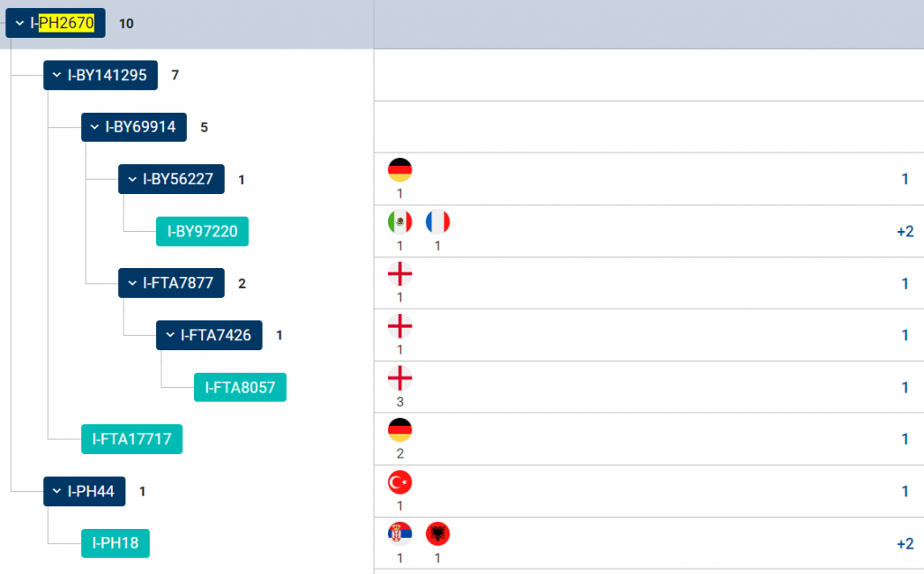This screenshot has width=924, height=574.
Task: Click the Albania flag icon
Action: point(438,534)
